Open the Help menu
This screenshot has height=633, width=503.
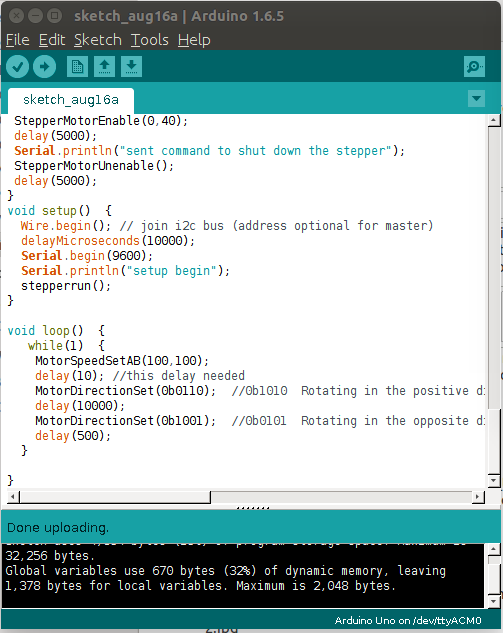(194, 40)
